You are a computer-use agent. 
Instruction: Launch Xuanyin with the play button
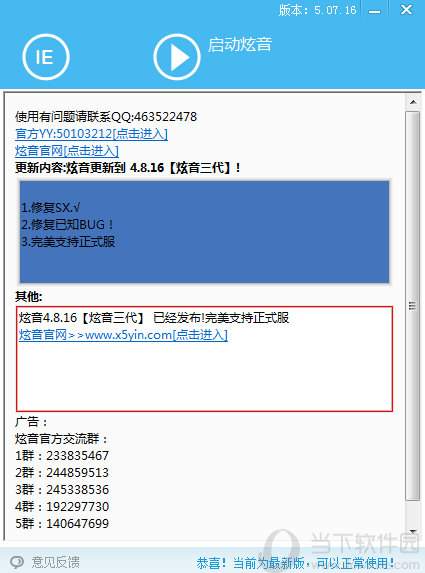click(177, 57)
